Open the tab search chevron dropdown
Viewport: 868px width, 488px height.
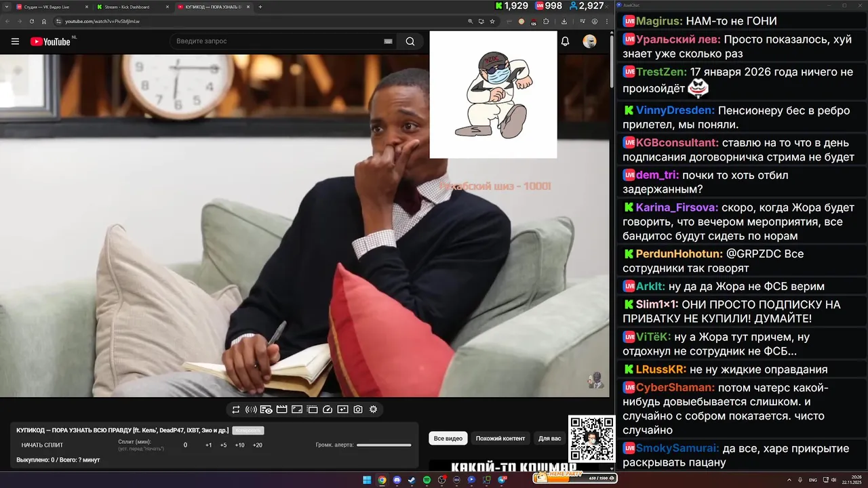6,7
